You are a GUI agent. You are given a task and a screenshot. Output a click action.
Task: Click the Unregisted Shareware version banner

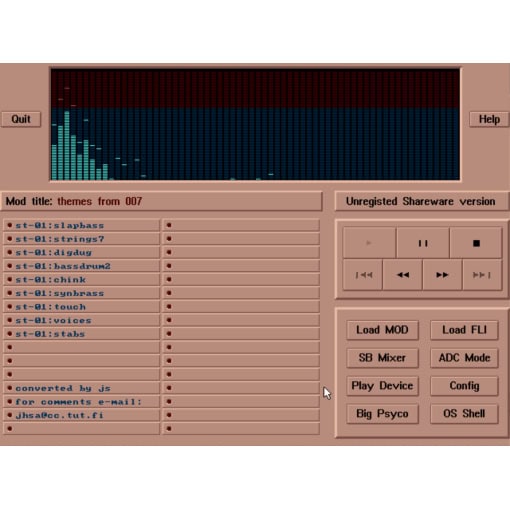coord(422,201)
